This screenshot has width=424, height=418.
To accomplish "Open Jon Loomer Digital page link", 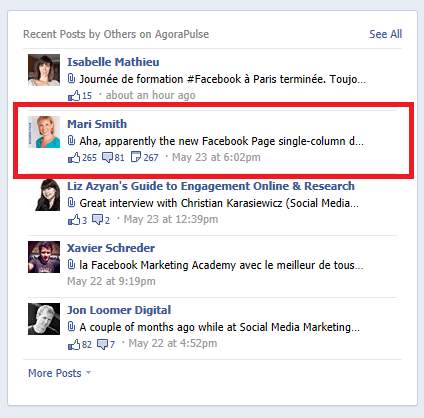I will click(x=119, y=310).
